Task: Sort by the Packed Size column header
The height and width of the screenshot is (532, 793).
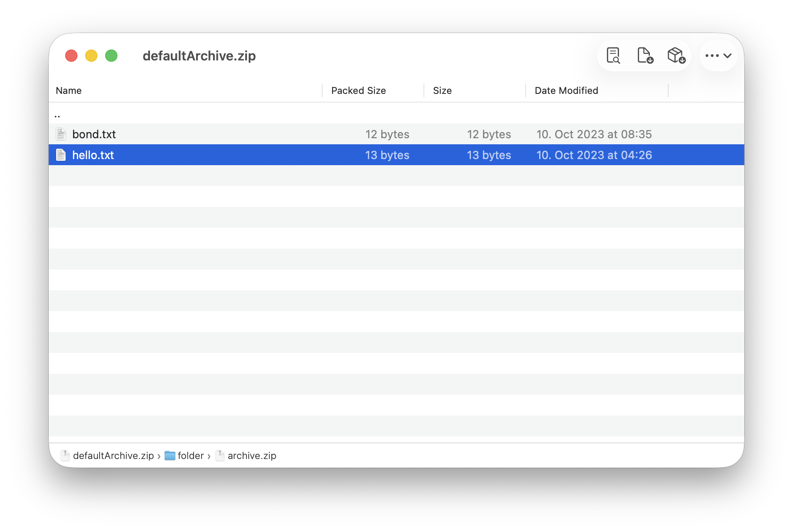Action: coord(358,90)
